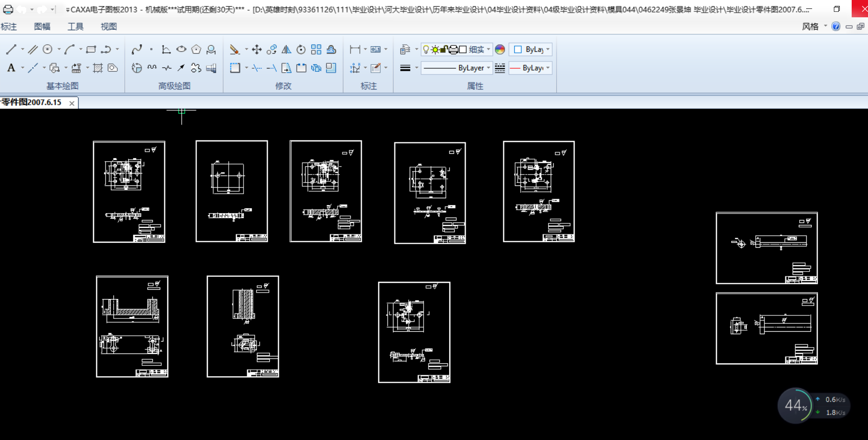Image resolution: width=868 pixels, height=440 pixels.
Task: Expand the line weight dropdown arrow
Action: 416,68
